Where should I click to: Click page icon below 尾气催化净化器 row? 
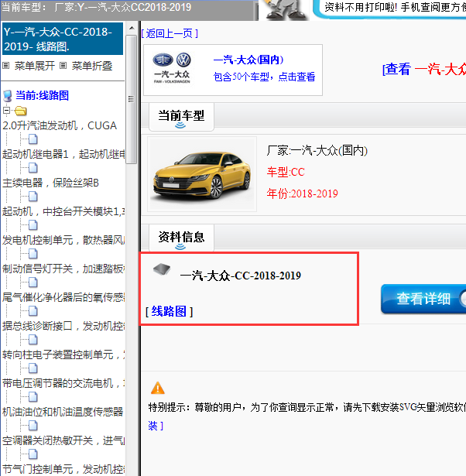tap(33, 311)
